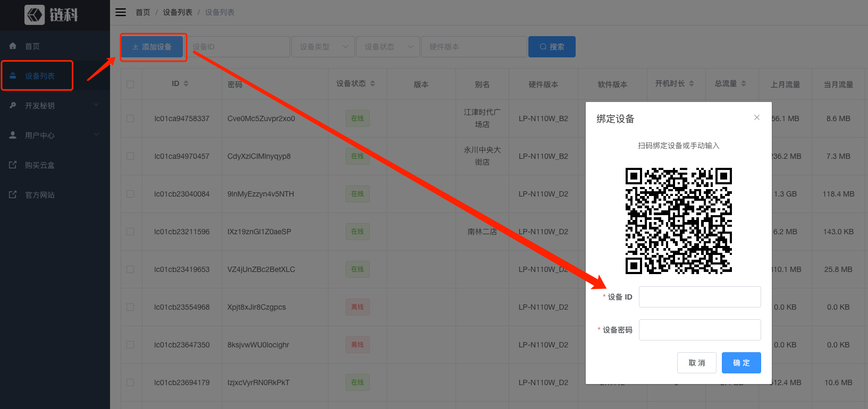Expand the 用户中心 submenu chevron
This screenshot has width=868, height=409.
96,134
